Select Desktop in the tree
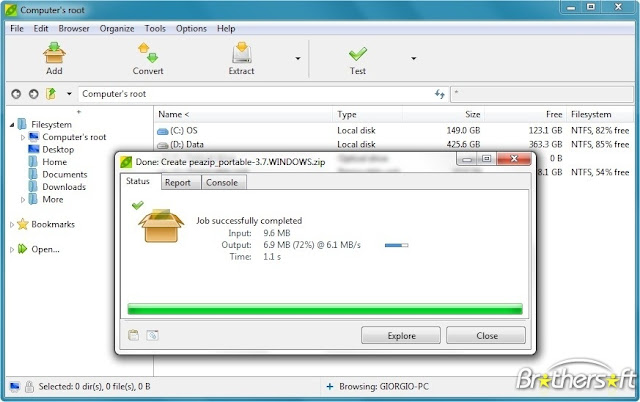The width and height of the screenshot is (640, 402). pos(58,150)
